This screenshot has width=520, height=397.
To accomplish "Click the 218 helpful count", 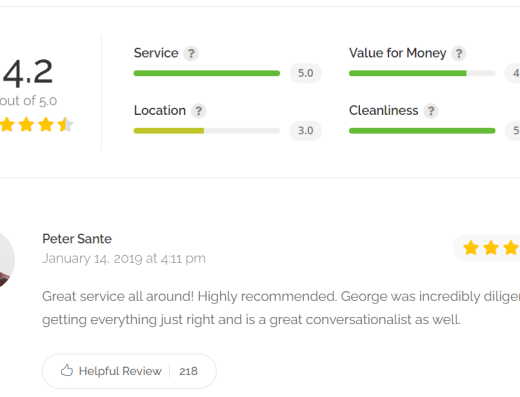I will 188,371.
